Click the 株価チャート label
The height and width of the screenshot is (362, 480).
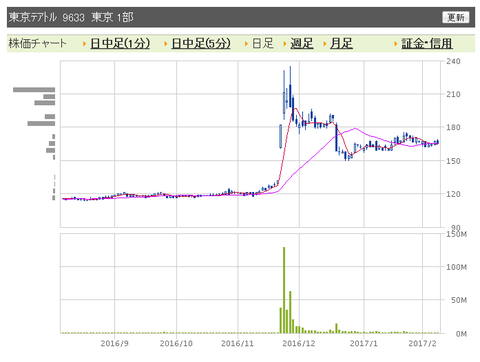click(x=37, y=43)
